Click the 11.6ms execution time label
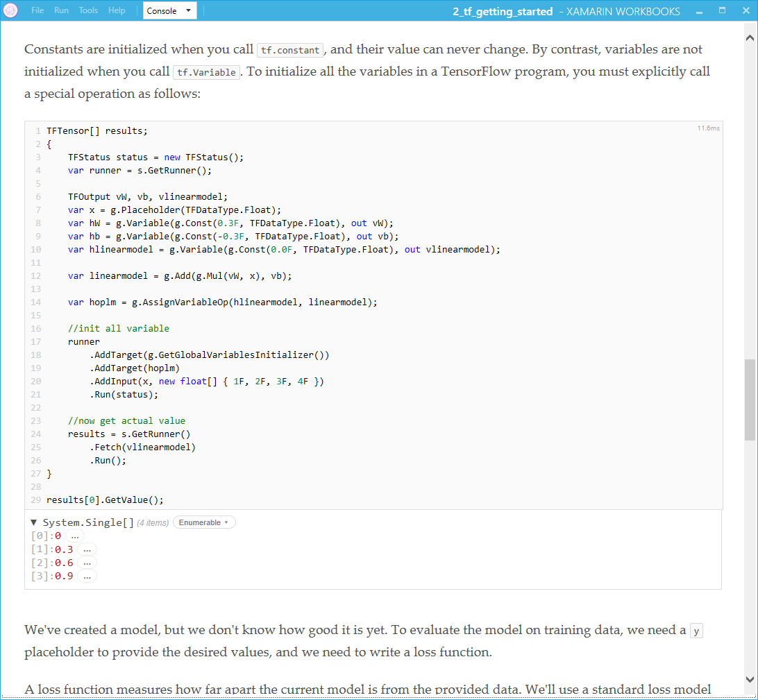758x700 pixels. pos(708,128)
